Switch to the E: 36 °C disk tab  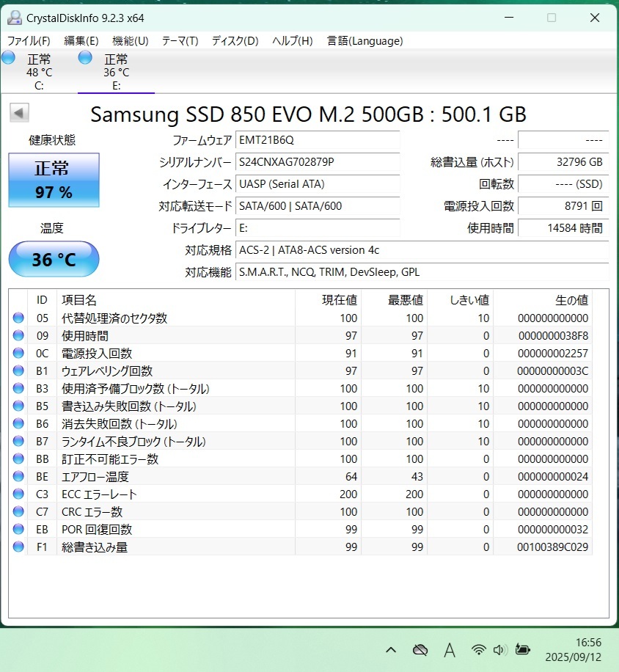pyautogui.click(x=116, y=71)
